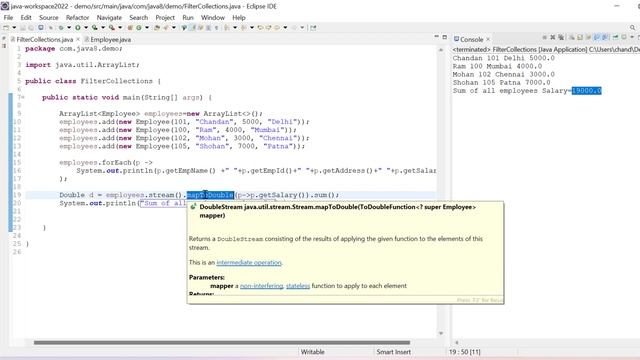Click Remove All Terminated Launches icon
Image resolution: width=640 pixels, height=360 pixels.
[x=561, y=37]
